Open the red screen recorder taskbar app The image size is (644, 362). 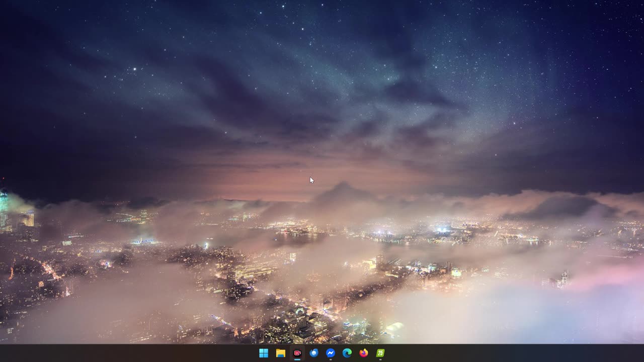tap(297, 353)
